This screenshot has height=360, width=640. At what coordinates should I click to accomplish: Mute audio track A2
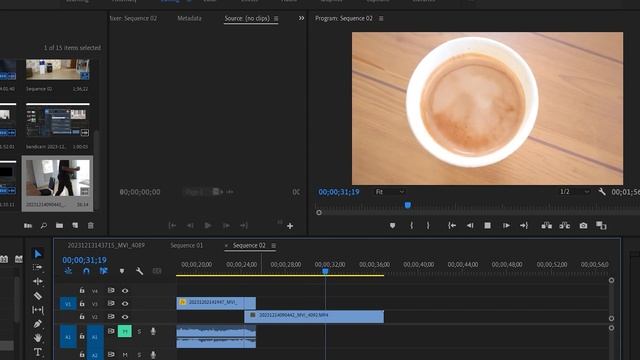pos(125,355)
